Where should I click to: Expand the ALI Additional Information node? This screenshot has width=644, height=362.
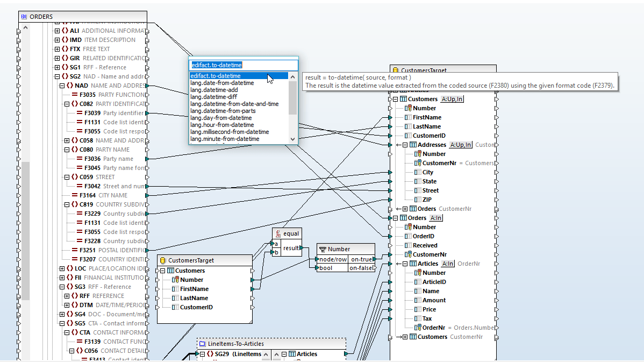[57, 31]
